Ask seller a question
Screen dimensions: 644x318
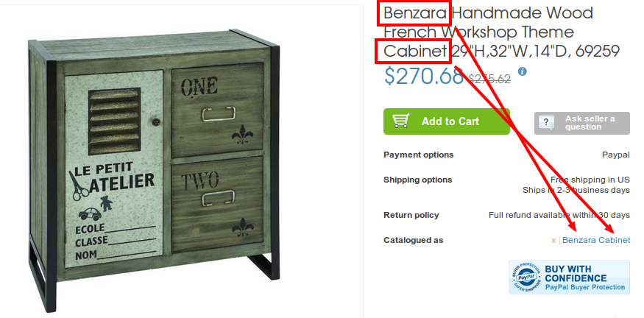(581, 123)
